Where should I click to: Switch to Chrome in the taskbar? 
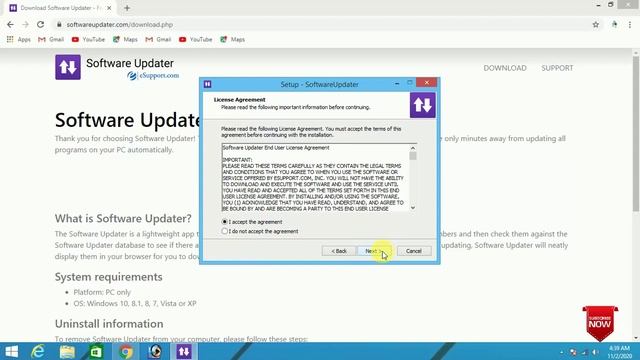pyautogui.click(x=126, y=351)
